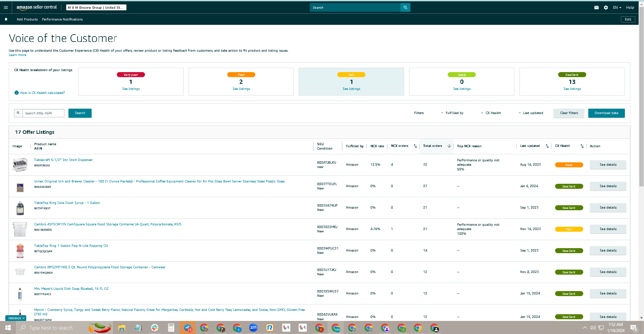Click the Tablecraft stir stick dispenser thumbnail
The width and height of the screenshot is (644, 334).
click(x=20, y=165)
